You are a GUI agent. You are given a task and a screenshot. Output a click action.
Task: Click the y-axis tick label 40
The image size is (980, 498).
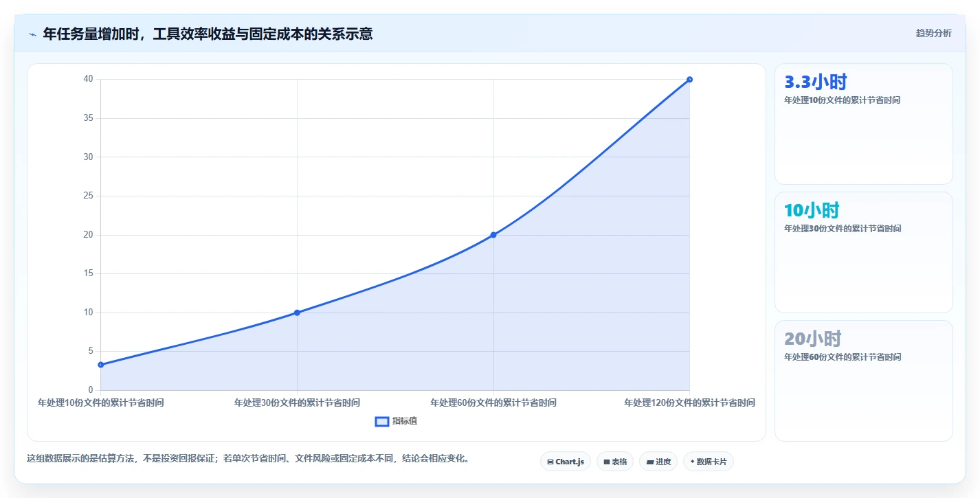point(89,79)
